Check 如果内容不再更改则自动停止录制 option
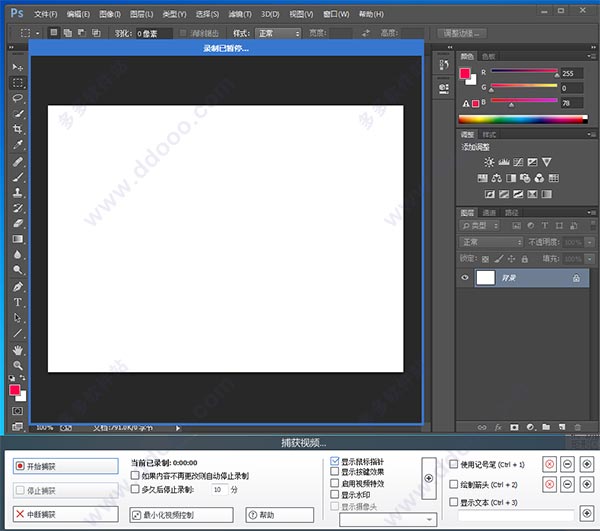Viewport: 600px width, 531px height. pyautogui.click(x=135, y=476)
